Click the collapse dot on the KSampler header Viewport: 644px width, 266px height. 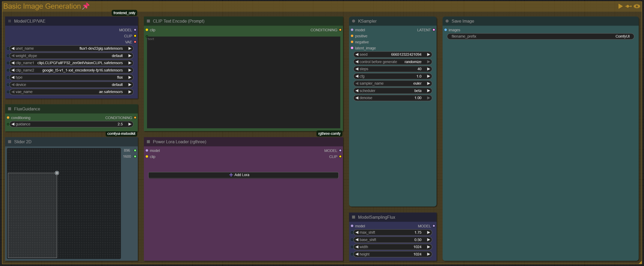353,21
